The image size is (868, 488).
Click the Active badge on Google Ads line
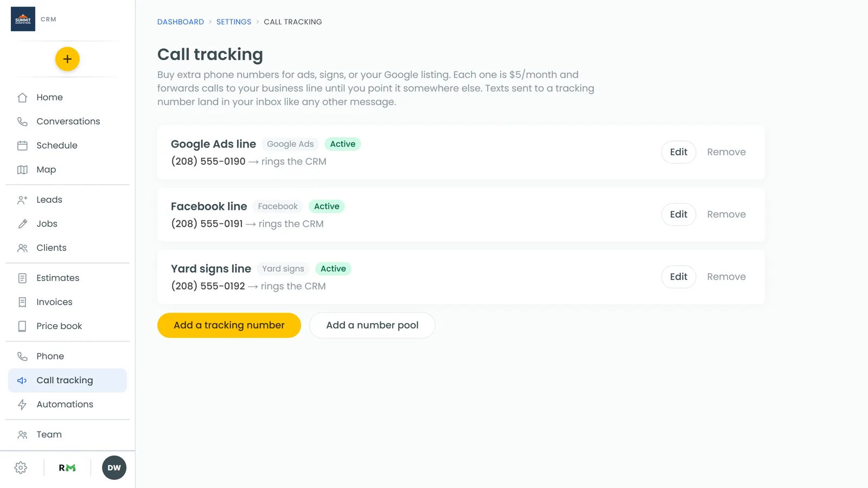pyautogui.click(x=343, y=144)
